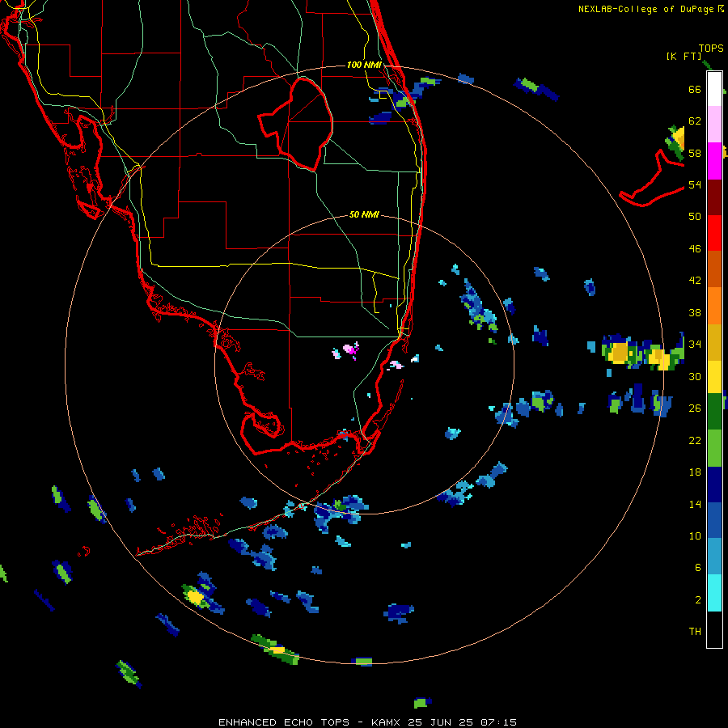This screenshot has width=728, height=728.
Task: Click the 62 legend value
Action: [x=695, y=121]
